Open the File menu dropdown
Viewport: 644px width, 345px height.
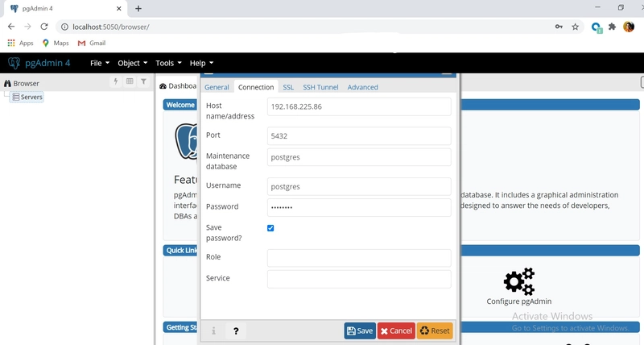[x=100, y=63]
